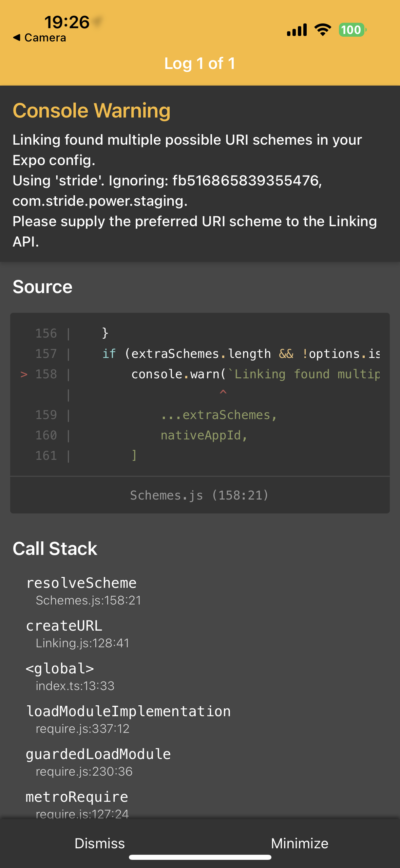Open Schemes.js (158:21) source link
This screenshot has height=868, width=400.
199,495
